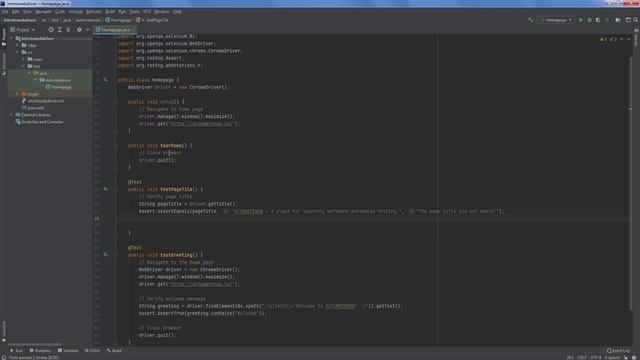Open the bottom Build tool window tab
Image resolution: width=640 pixels, height=360 pixels.
click(114, 351)
